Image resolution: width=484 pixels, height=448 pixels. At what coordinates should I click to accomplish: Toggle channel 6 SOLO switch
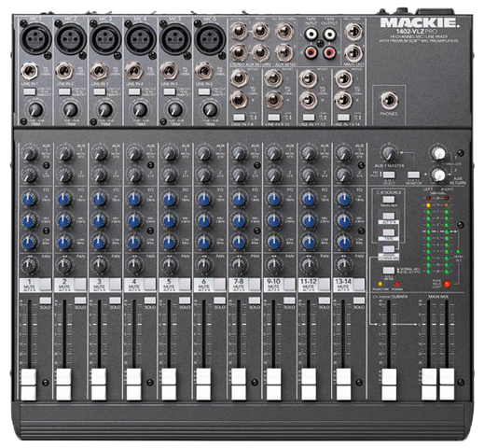pos(219,301)
